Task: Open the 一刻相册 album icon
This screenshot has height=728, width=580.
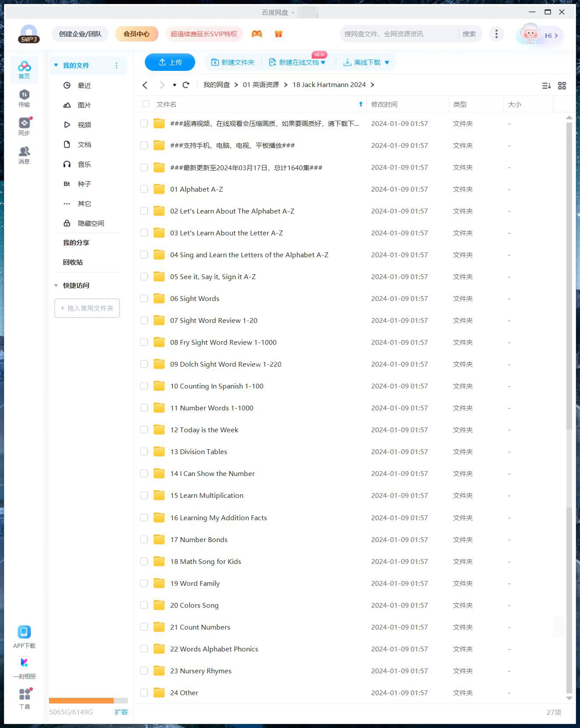Action: 24,663
